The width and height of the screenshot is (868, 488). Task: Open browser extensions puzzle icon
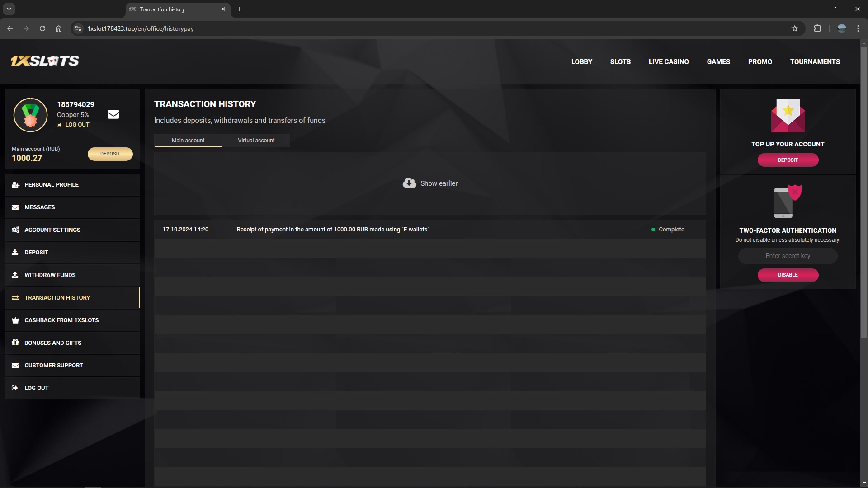click(x=817, y=28)
